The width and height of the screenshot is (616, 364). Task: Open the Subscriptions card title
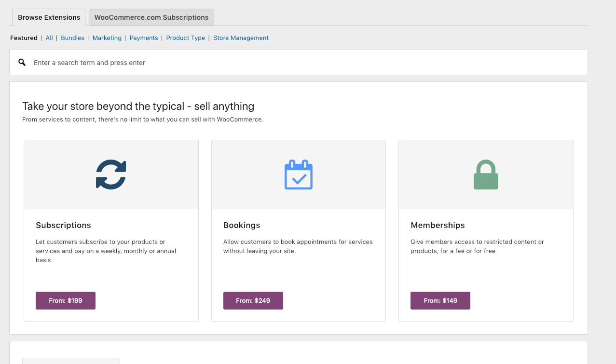[63, 225]
